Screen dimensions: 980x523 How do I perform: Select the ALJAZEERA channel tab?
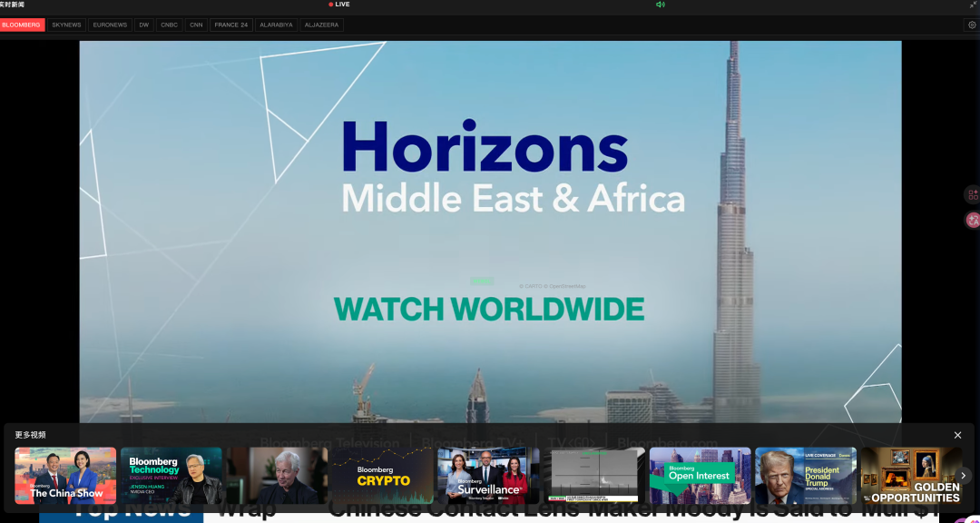click(x=322, y=25)
